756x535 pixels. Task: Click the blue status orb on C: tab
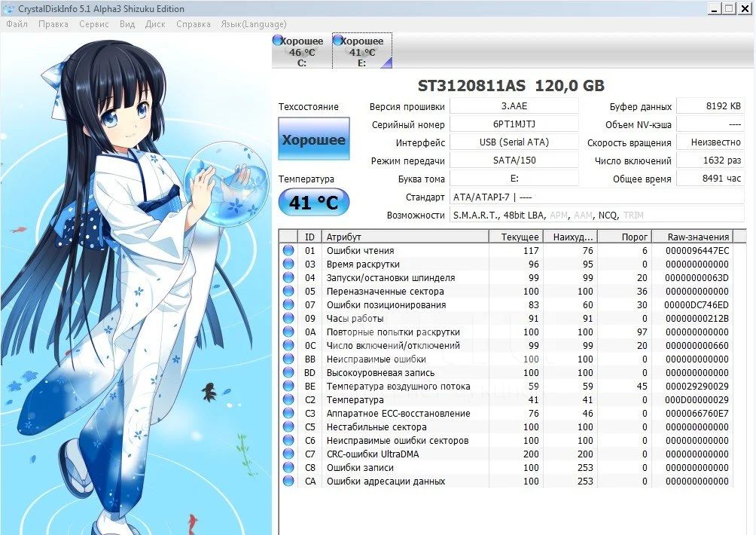pyautogui.click(x=278, y=40)
